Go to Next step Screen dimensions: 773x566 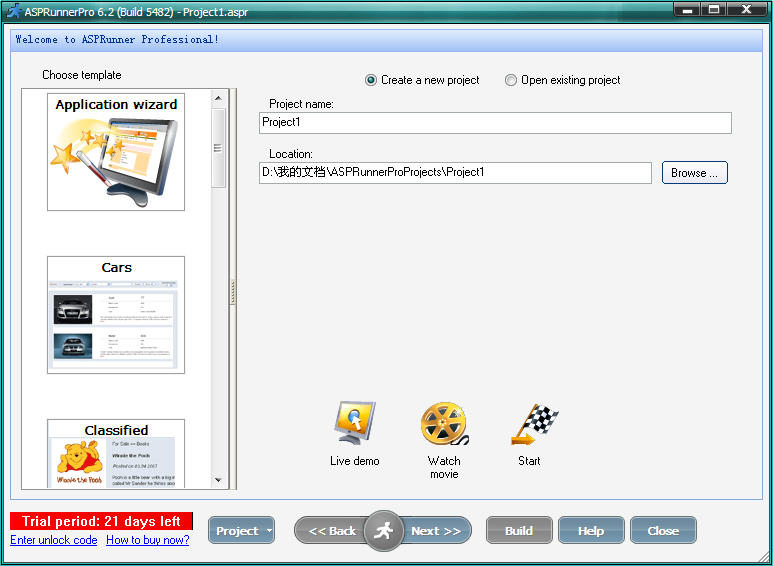coord(436,531)
